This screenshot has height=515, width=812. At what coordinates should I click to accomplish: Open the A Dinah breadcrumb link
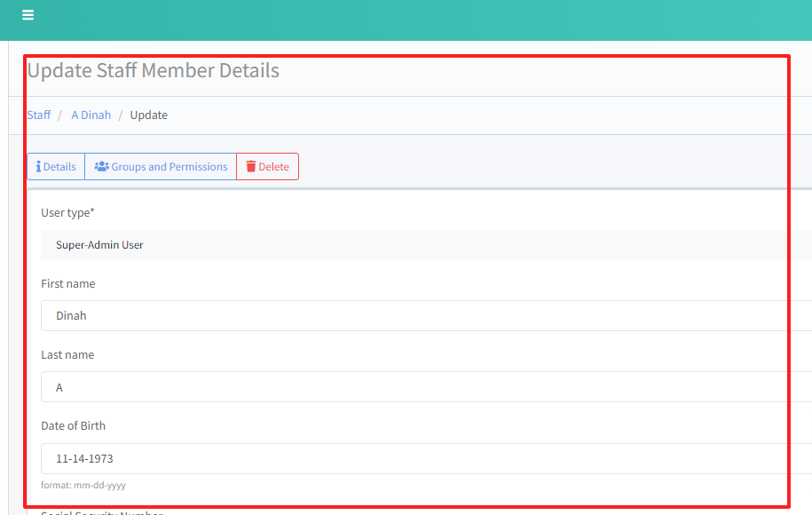click(91, 115)
